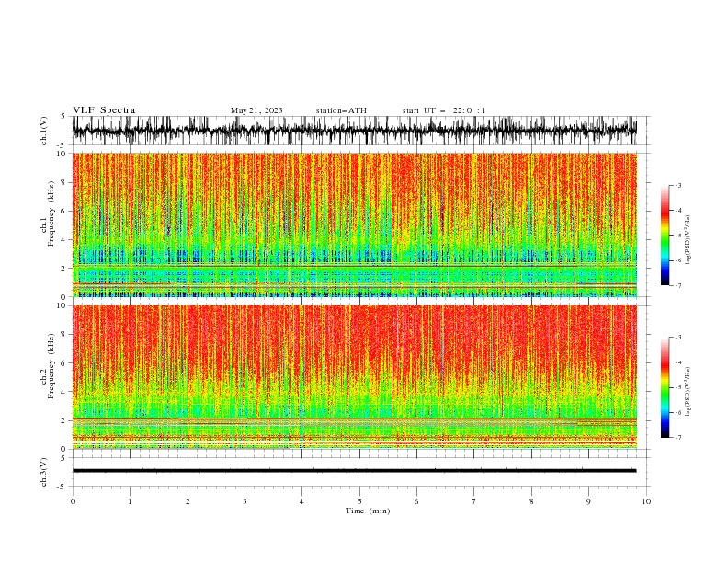Click the "-3" label on ch.1 color bar

[678, 185]
